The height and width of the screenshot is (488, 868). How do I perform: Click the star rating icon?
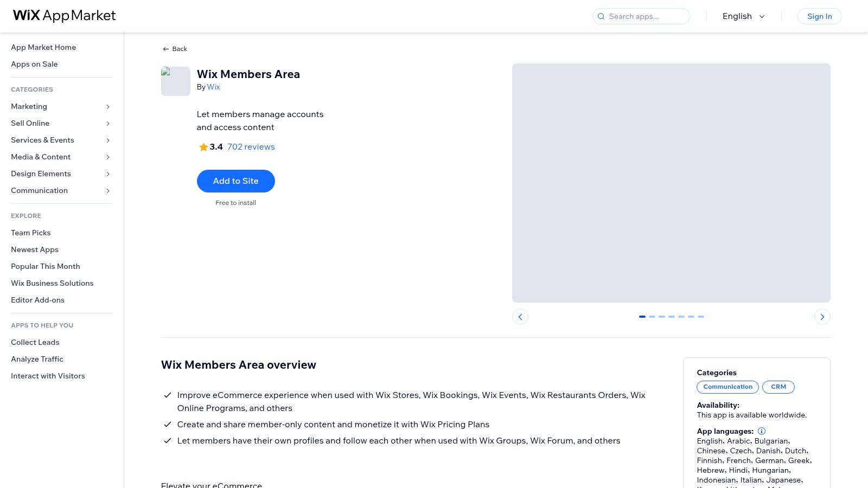point(203,146)
